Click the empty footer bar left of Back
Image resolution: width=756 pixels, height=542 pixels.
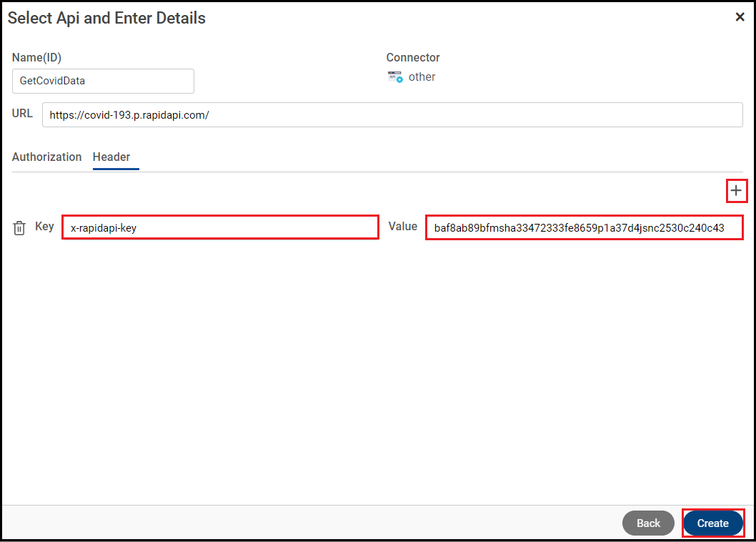click(x=307, y=523)
